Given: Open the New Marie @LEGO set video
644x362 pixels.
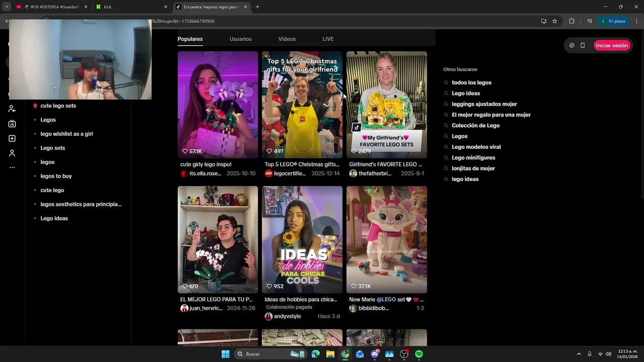Looking at the screenshot, I should pyautogui.click(x=387, y=240).
